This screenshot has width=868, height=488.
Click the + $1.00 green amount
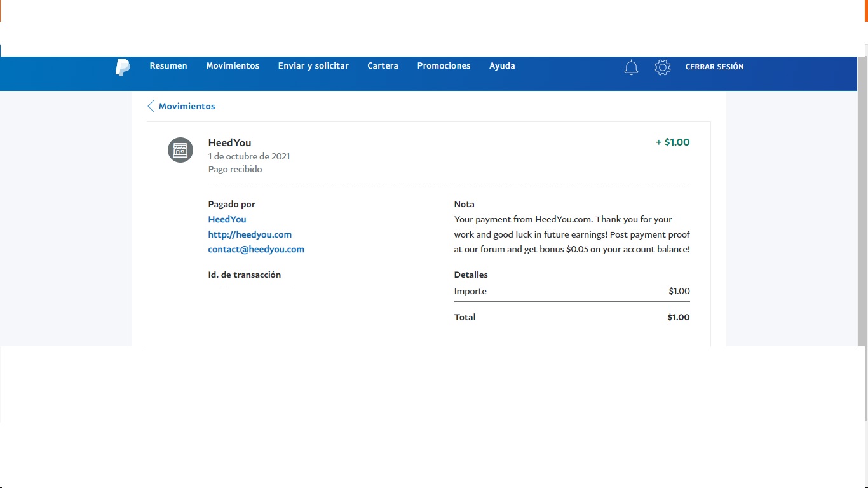pyautogui.click(x=672, y=142)
